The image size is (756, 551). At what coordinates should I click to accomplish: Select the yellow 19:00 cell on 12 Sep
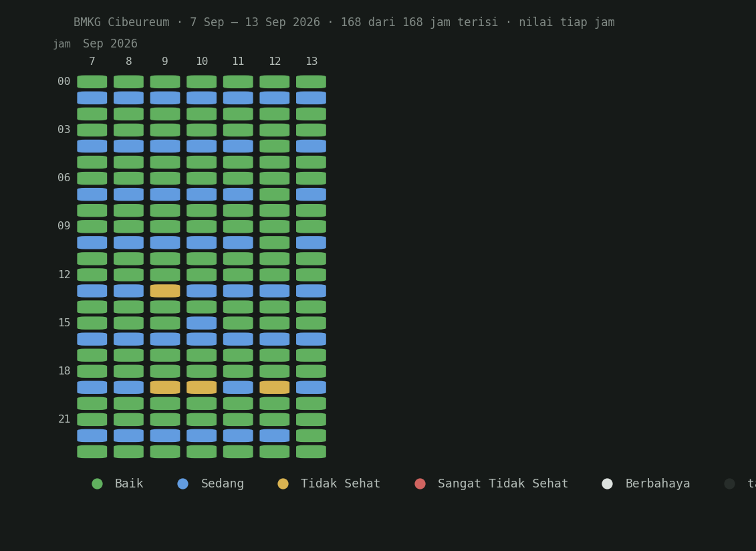274,387
